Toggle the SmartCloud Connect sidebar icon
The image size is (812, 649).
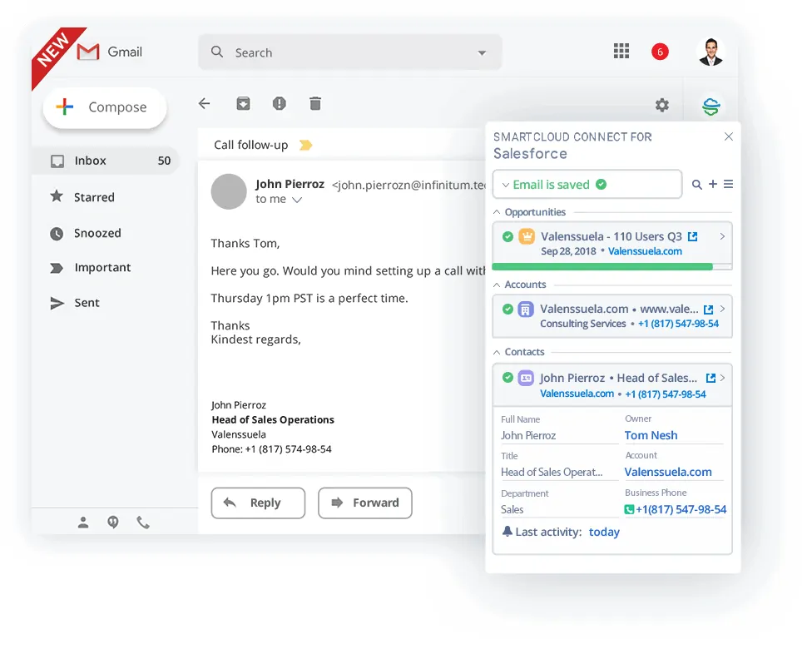click(711, 107)
